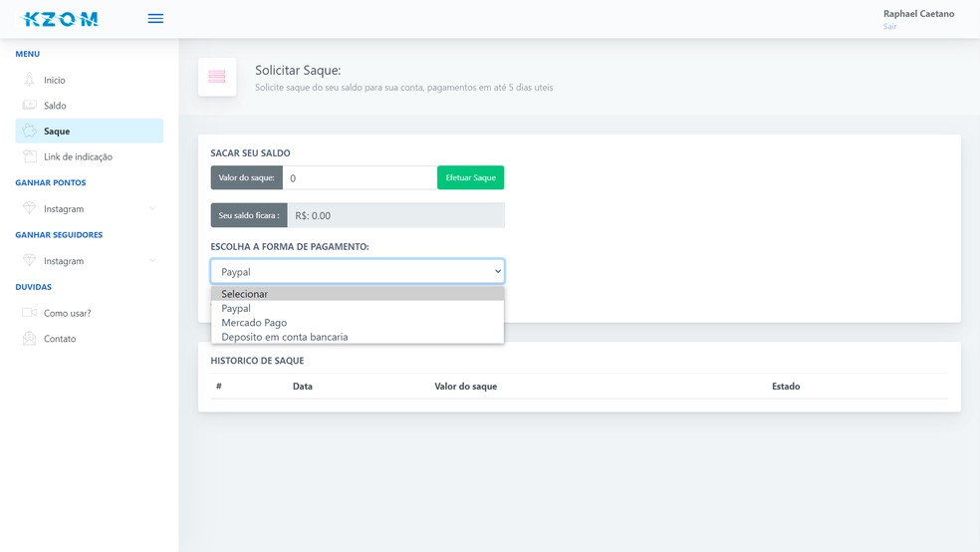Click the pink list icon near Solicitar Saque

click(x=217, y=77)
